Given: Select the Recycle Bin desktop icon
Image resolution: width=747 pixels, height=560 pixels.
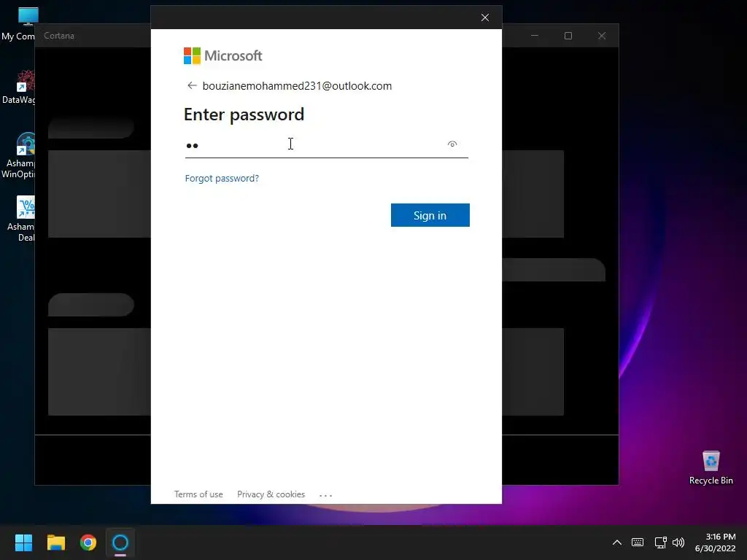Looking at the screenshot, I should coord(711,467).
